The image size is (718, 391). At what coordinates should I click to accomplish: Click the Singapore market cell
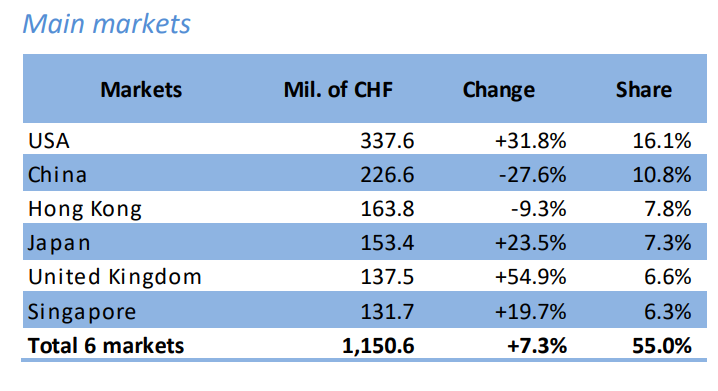pos(82,312)
